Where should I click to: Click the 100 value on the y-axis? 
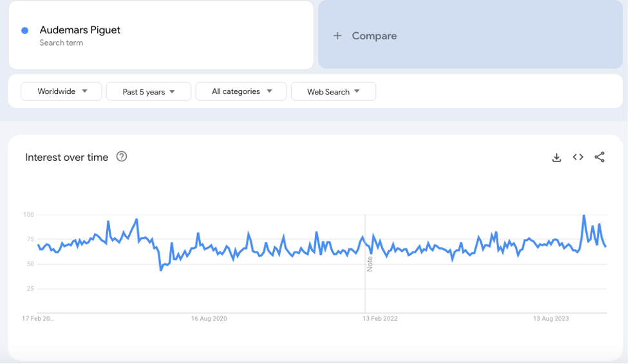tap(28, 215)
